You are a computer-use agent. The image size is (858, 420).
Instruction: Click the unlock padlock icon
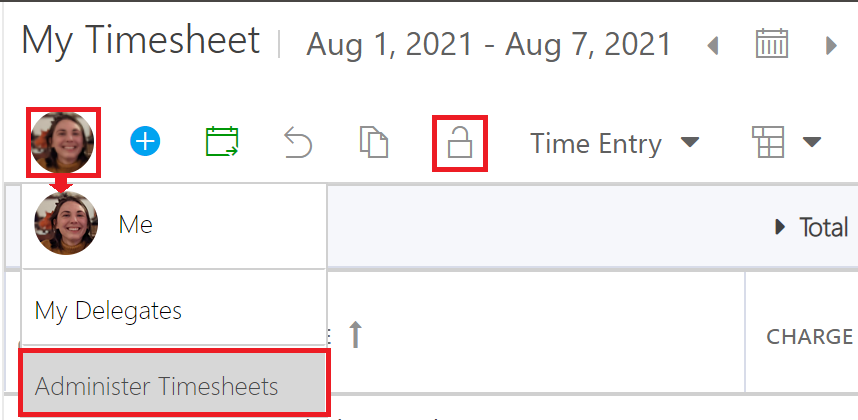pos(460,143)
